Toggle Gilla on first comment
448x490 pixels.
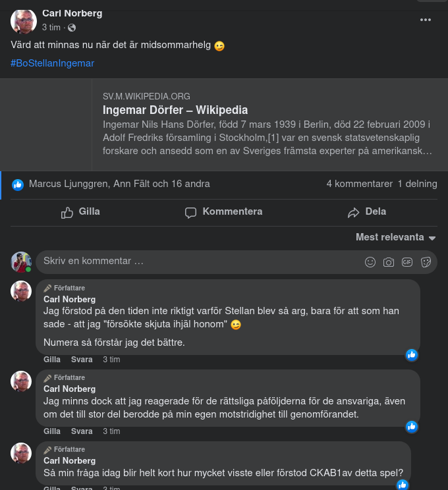click(x=51, y=360)
